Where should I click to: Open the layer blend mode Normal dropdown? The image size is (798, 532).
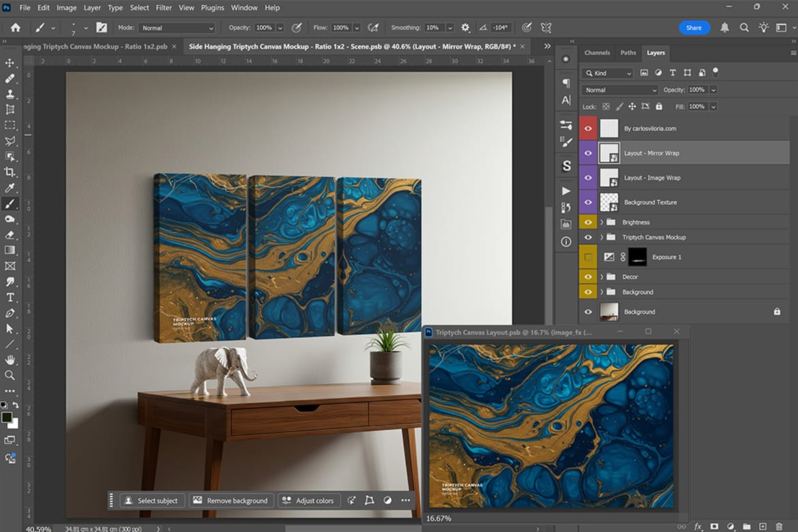[x=621, y=90]
